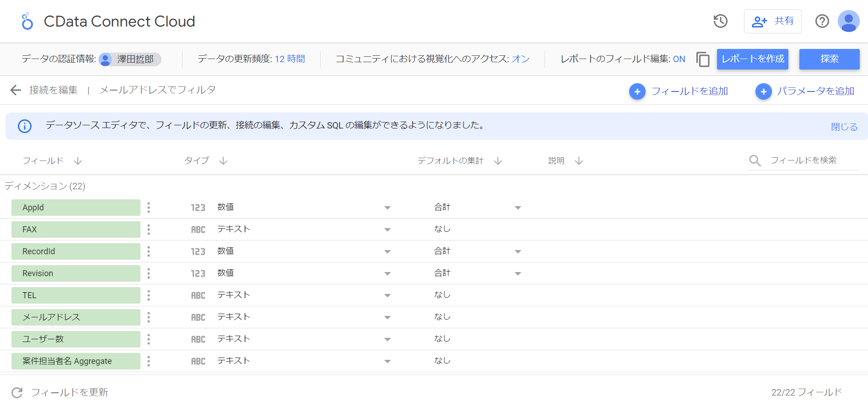Open the aggregation dropdown for Revision
The height and width of the screenshot is (401, 868).
pyautogui.click(x=518, y=274)
